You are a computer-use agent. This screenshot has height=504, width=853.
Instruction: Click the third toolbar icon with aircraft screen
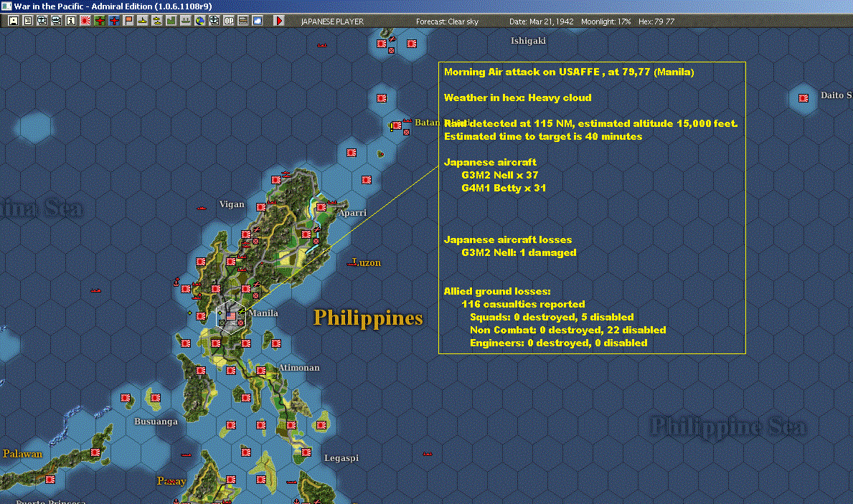42,21
